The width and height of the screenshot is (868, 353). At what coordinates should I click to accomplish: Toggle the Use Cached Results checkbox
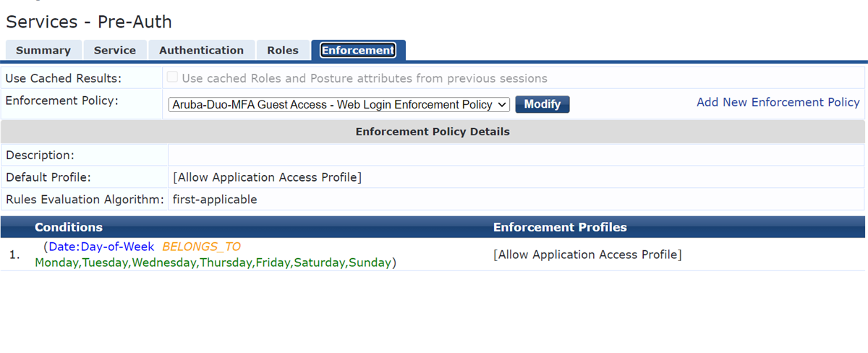pyautogui.click(x=172, y=78)
